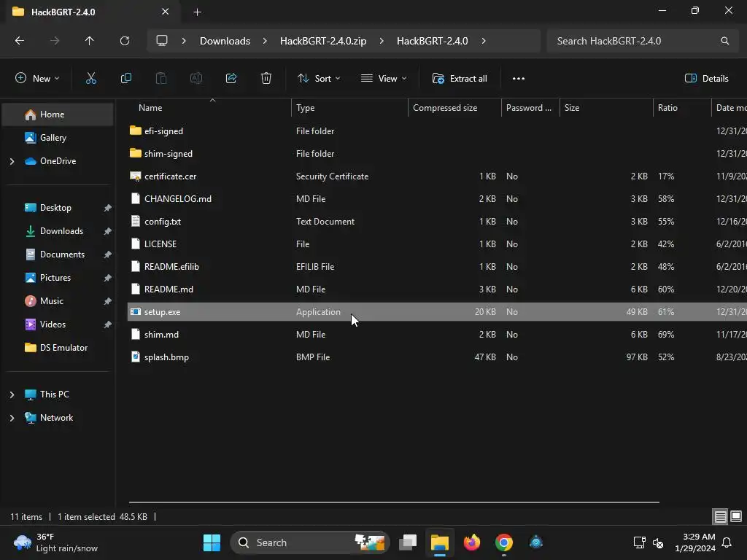Viewport: 747px width, 560px height.
Task: Click the muted volume tray icon
Action: [658, 542]
